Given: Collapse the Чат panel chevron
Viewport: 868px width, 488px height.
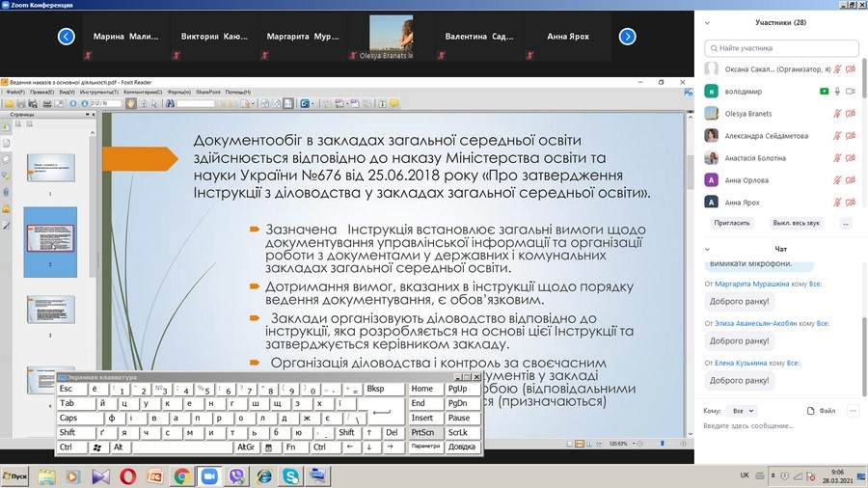Looking at the screenshot, I should click(707, 249).
